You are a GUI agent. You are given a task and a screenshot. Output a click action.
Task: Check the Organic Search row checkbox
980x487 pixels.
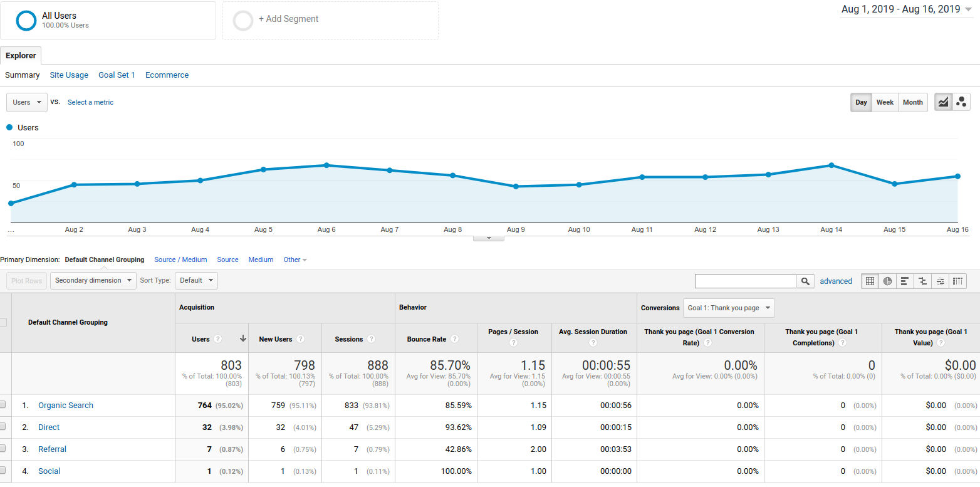3,405
